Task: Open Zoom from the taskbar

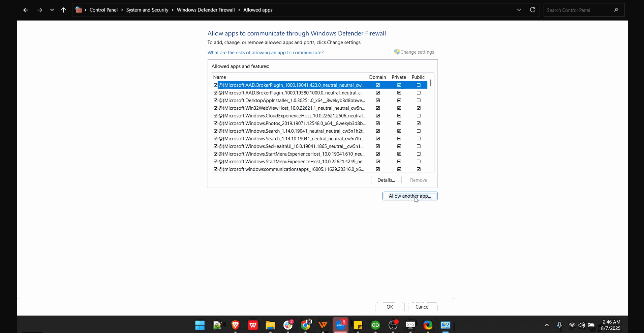Action: pyautogui.click(x=340, y=325)
